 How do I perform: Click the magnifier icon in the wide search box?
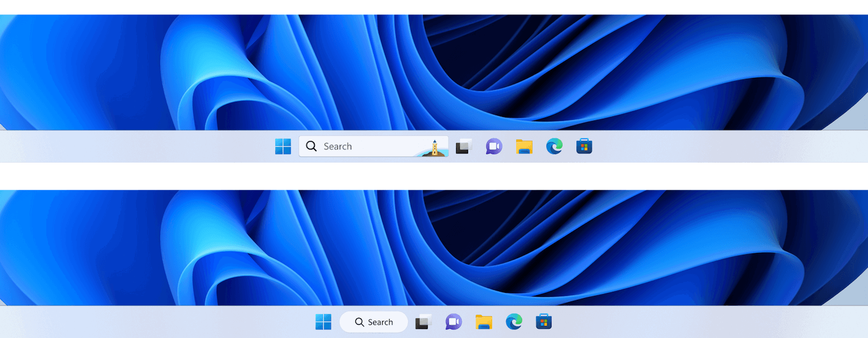point(311,146)
